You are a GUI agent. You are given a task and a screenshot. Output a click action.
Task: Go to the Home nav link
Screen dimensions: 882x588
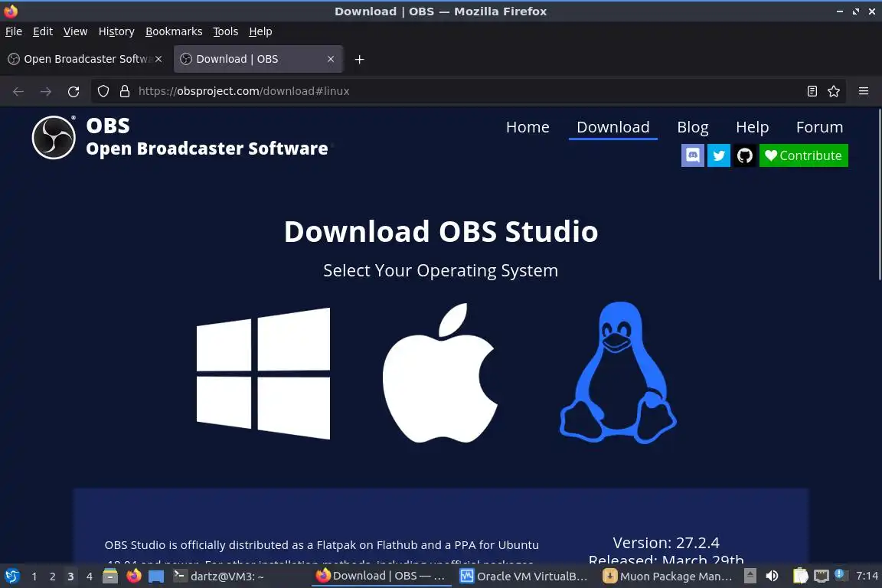point(527,127)
